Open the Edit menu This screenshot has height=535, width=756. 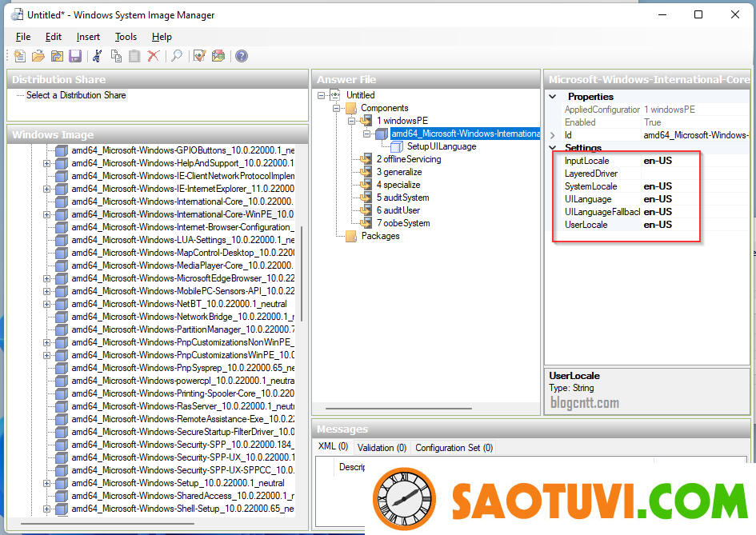pyautogui.click(x=54, y=37)
